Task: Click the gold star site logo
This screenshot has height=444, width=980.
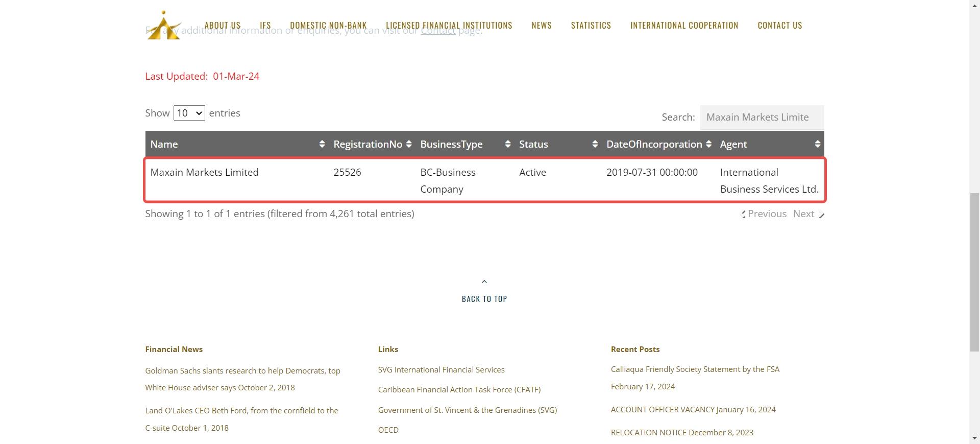Action: (x=164, y=26)
